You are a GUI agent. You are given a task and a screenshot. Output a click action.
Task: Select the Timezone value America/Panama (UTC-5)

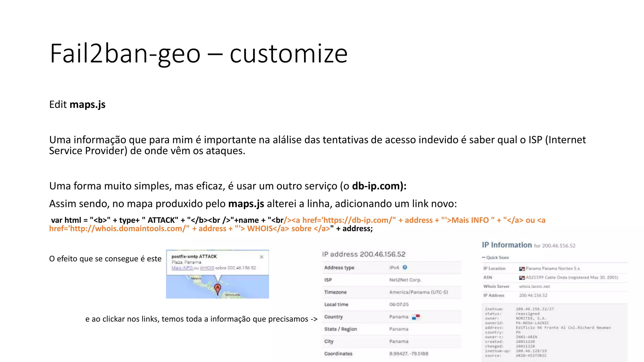[419, 292]
